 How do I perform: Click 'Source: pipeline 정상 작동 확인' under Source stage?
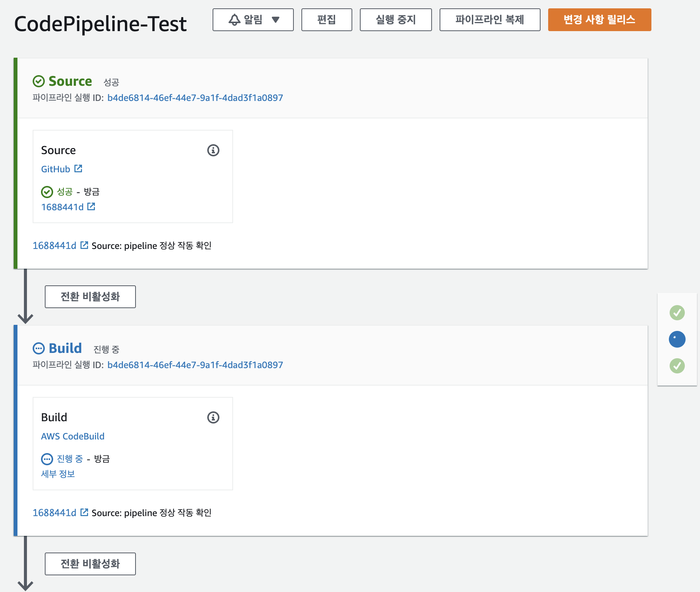pyautogui.click(x=151, y=246)
